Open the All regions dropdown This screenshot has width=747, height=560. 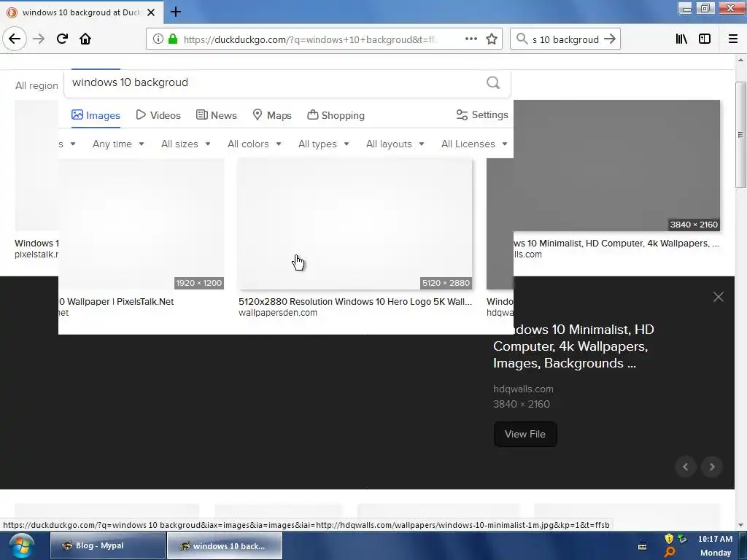(36, 86)
